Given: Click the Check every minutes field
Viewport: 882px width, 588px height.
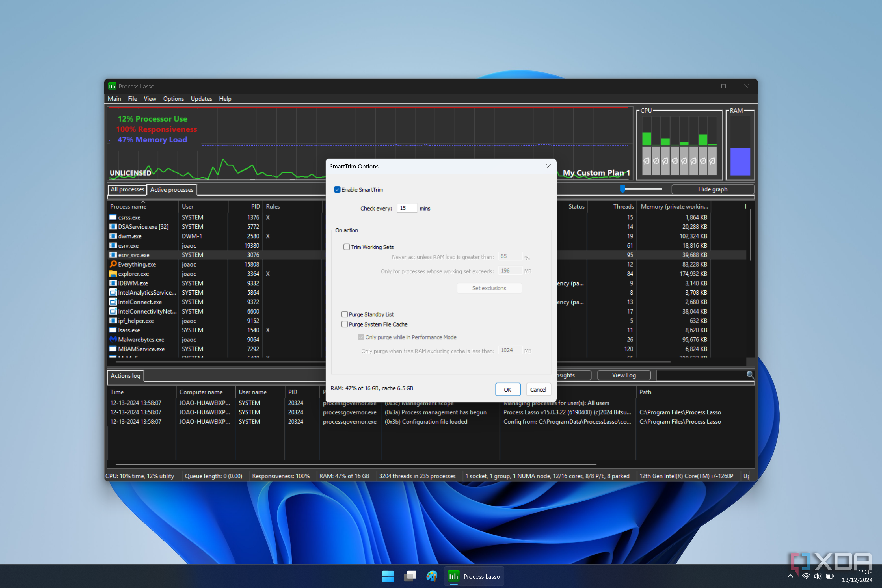Looking at the screenshot, I should click(x=407, y=208).
